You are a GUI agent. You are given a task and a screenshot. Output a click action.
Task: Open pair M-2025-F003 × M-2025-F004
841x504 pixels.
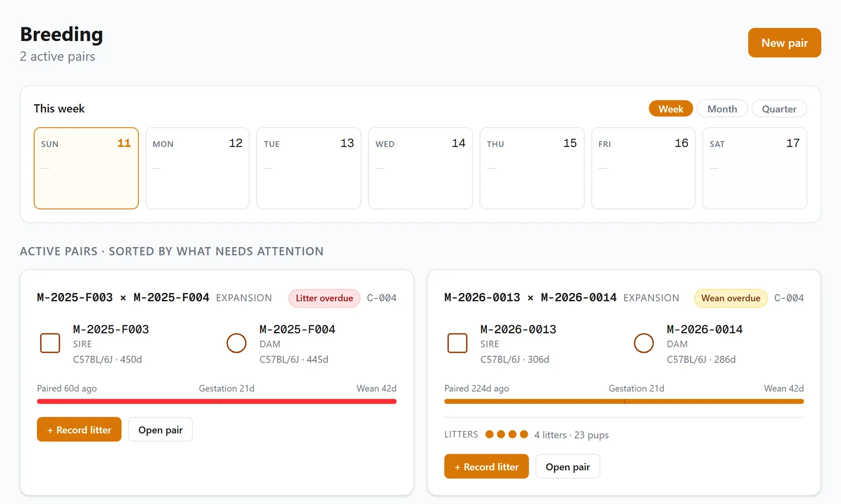[x=160, y=429]
